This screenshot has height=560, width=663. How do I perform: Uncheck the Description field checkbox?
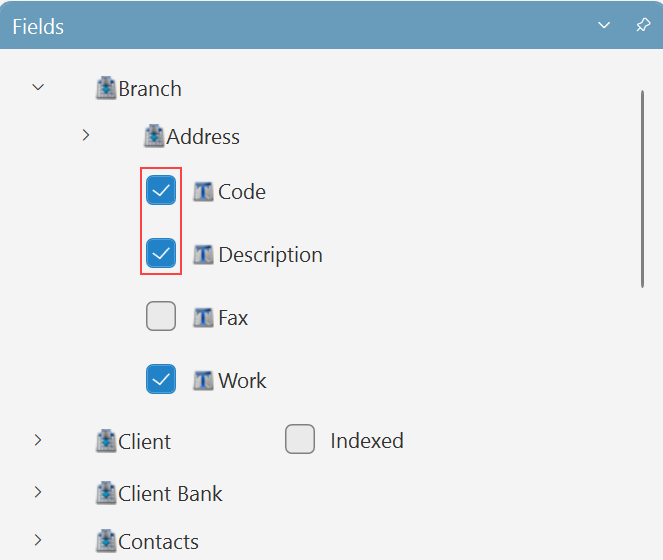[161, 254]
